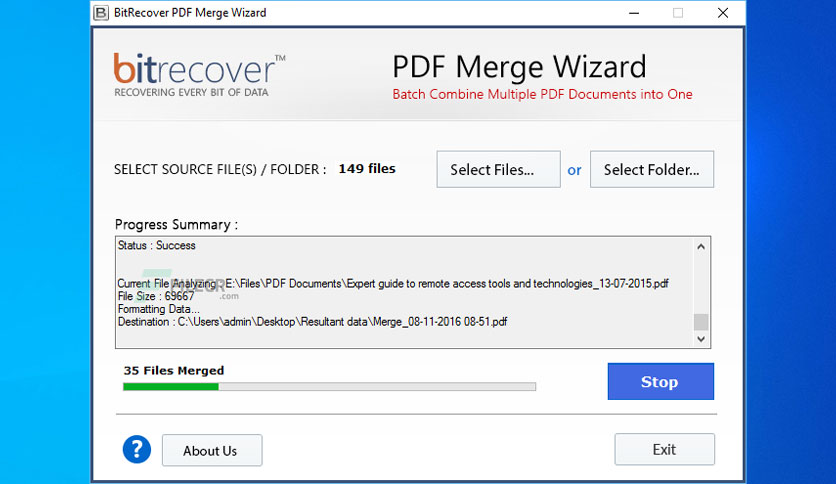Click the red 'Batch Combine Multiple PDF Documents' subtitle

pyautogui.click(x=542, y=94)
